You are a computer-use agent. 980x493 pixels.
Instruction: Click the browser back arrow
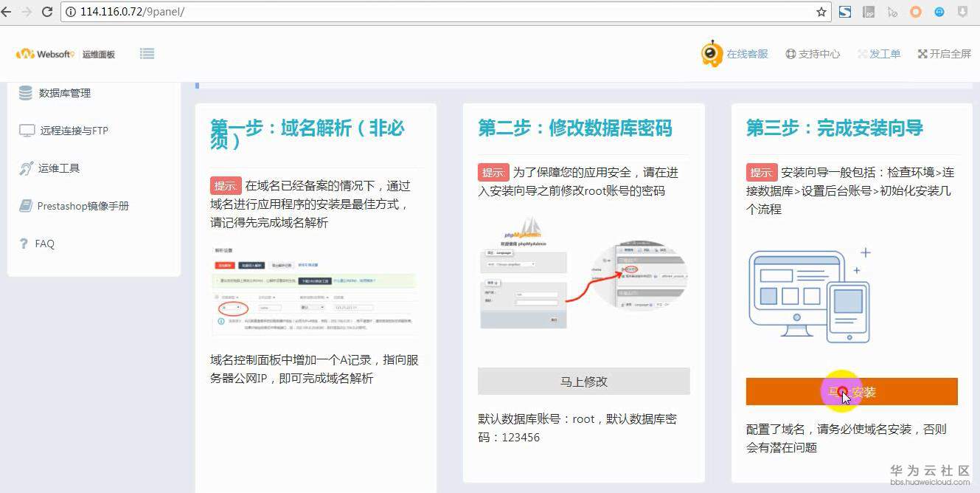click(x=6, y=12)
